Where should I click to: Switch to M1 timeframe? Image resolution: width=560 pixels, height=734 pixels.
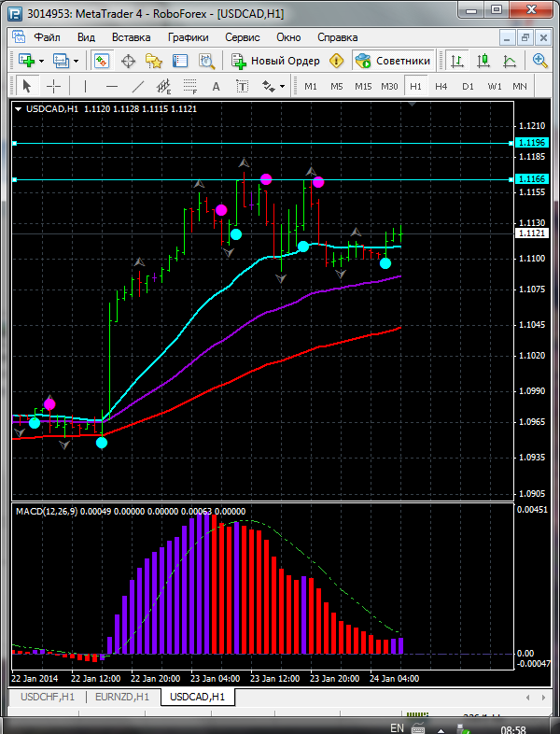tap(311, 86)
